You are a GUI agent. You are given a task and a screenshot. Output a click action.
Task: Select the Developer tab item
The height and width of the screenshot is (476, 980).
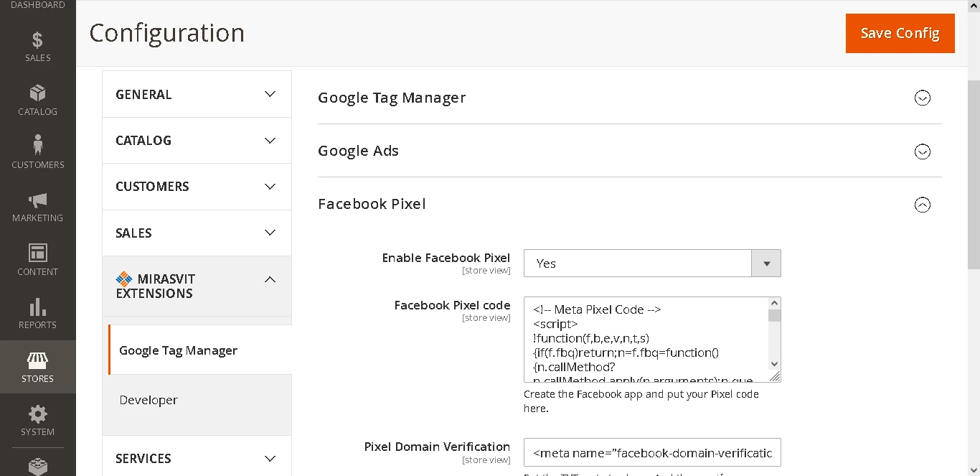[x=149, y=400]
